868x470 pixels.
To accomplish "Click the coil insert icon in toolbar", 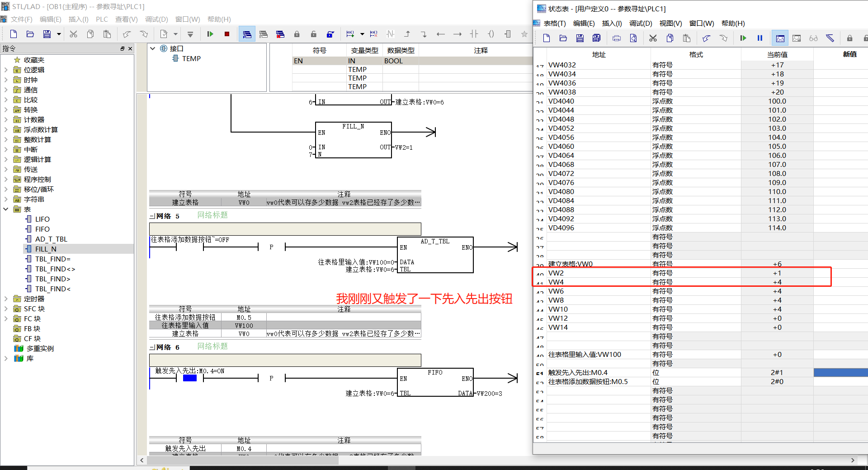I will [x=491, y=34].
